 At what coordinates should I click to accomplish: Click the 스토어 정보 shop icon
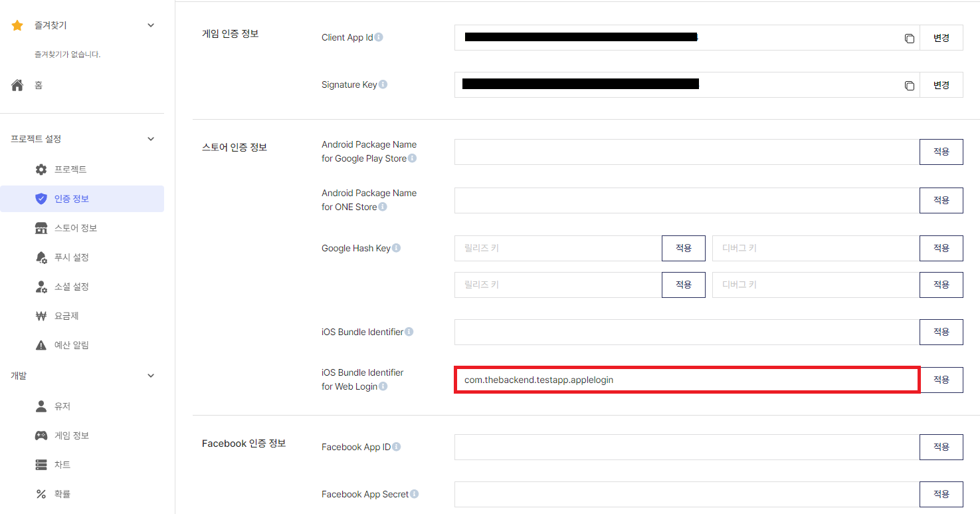point(41,228)
